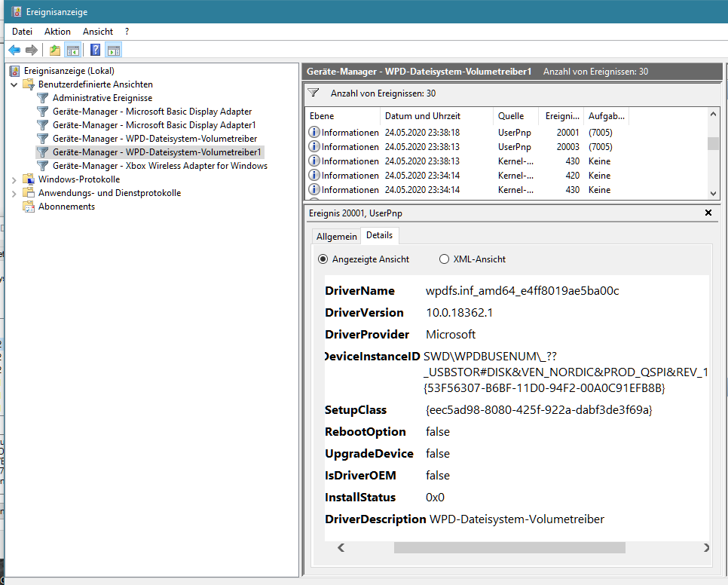This screenshot has height=585, width=728.
Task: Toggle the console tree pane toolbar icon
Action: point(73,51)
